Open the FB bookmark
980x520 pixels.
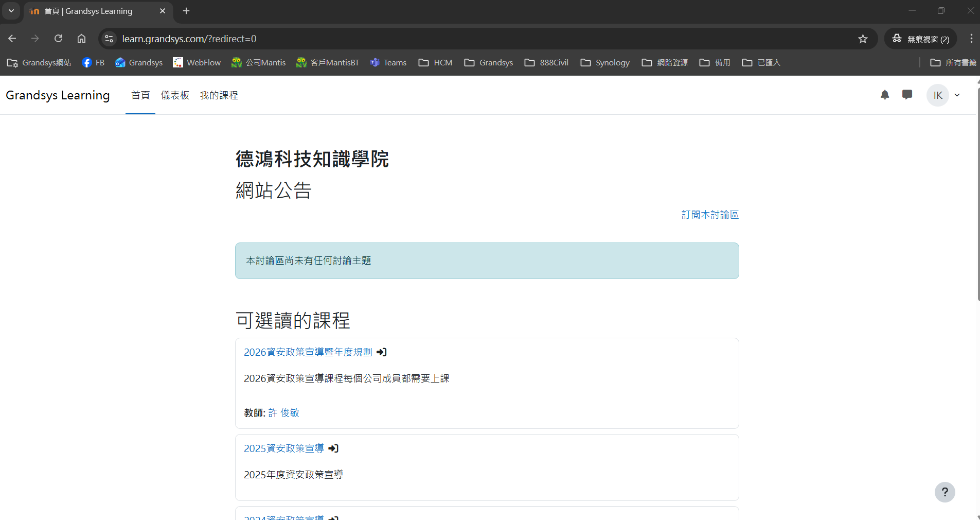[x=94, y=62]
